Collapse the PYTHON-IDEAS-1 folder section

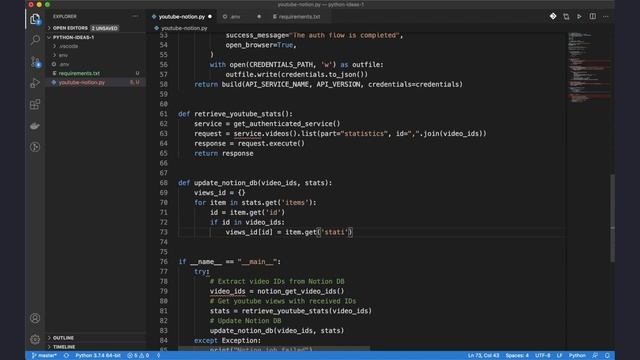(x=73, y=37)
